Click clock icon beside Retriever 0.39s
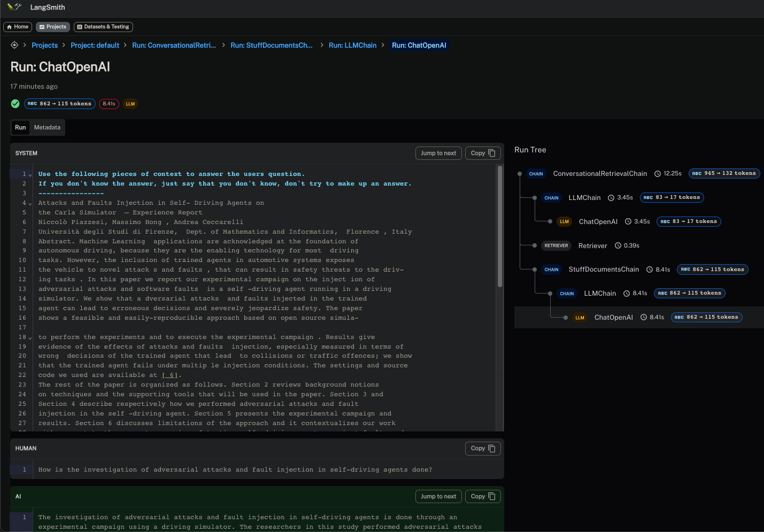The width and height of the screenshot is (764, 532). point(619,245)
